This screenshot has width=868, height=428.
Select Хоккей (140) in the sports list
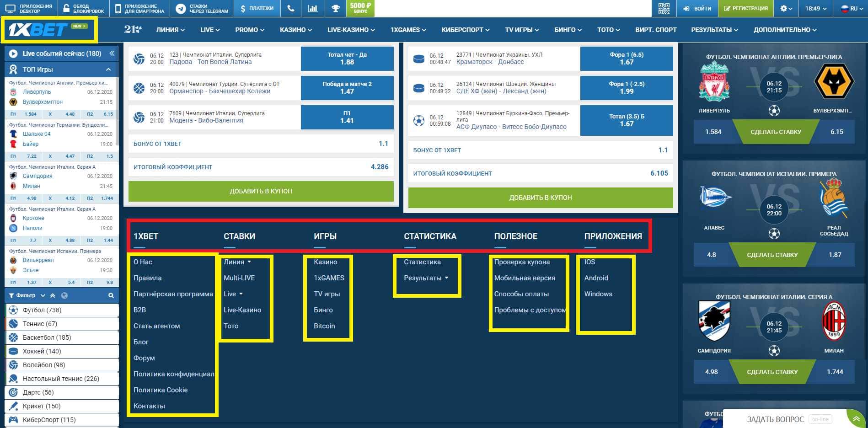tap(62, 351)
